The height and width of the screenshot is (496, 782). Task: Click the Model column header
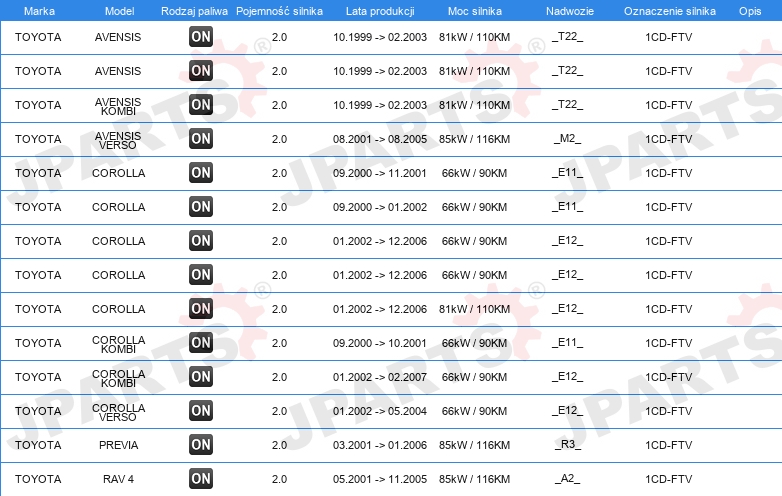coord(119,11)
